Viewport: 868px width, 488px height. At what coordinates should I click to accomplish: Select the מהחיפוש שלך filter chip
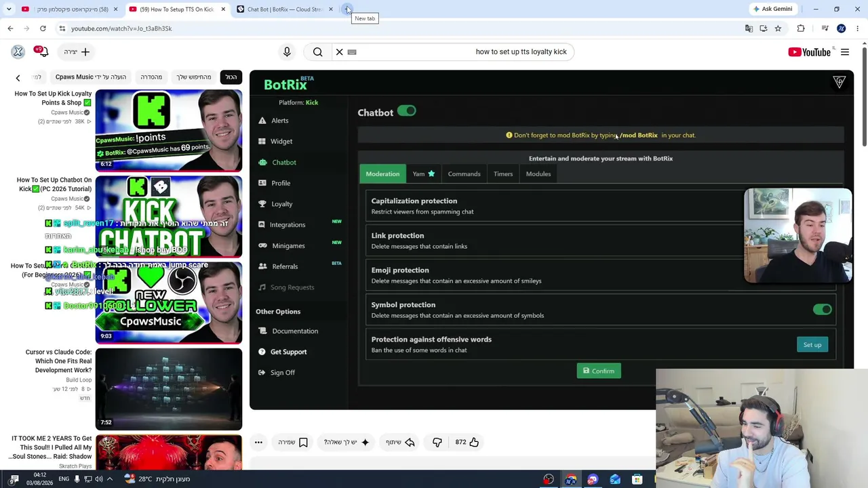coord(194,77)
